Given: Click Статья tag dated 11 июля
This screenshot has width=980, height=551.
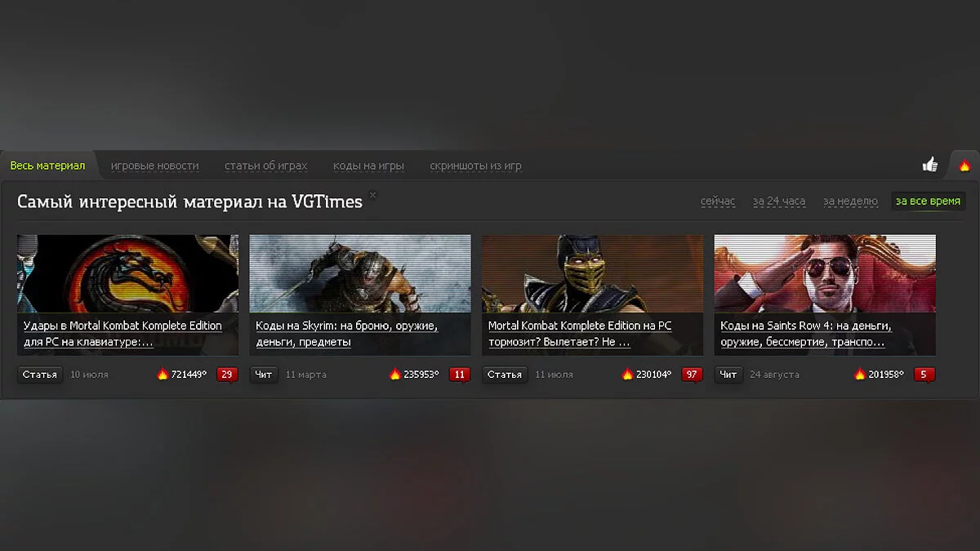Looking at the screenshot, I should [x=505, y=375].
